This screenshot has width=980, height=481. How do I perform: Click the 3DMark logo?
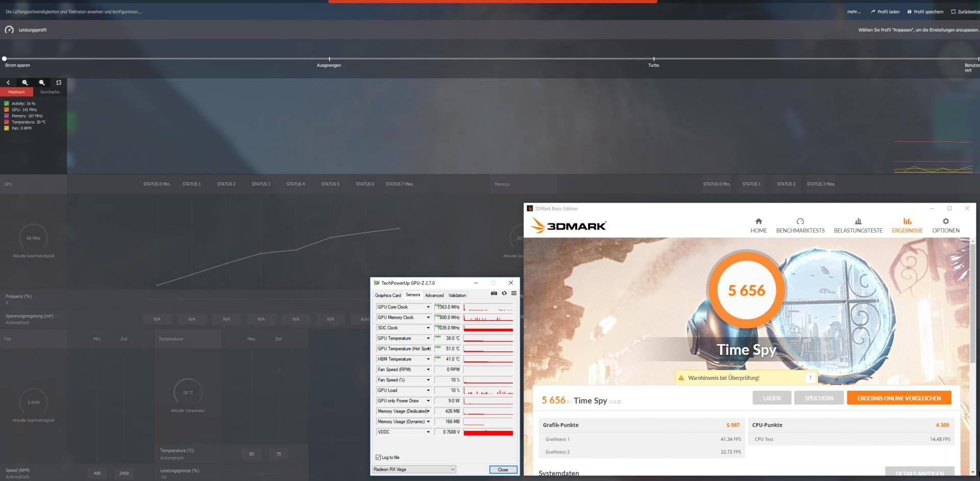click(x=568, y=226)
